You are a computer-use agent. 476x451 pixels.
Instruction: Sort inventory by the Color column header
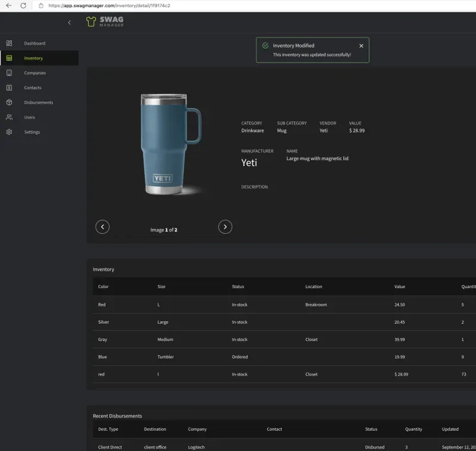pyautogui.click(x=103, y=287)
